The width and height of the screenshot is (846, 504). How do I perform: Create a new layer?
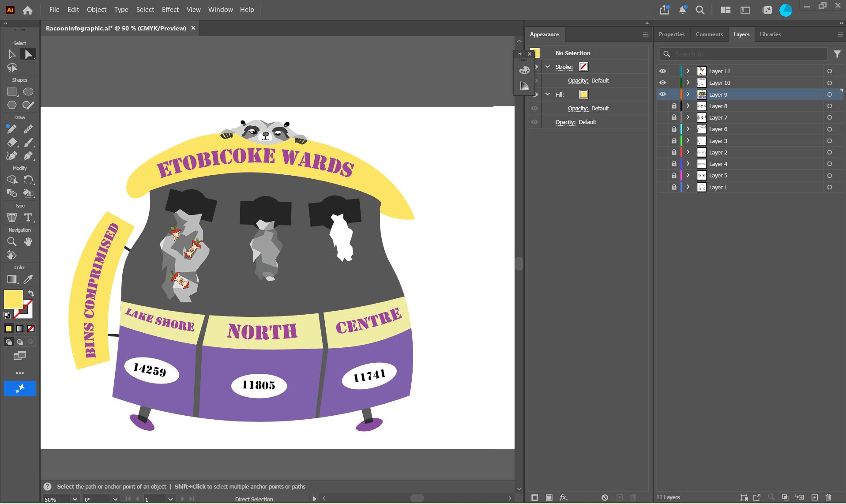815,497
